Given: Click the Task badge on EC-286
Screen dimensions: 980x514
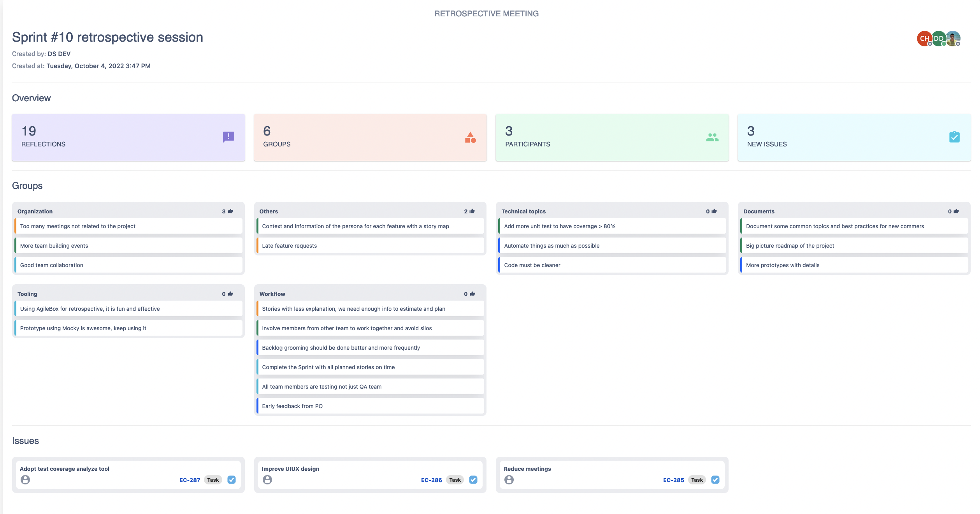Looking at the screenshot, I should [x=455, y=480].
